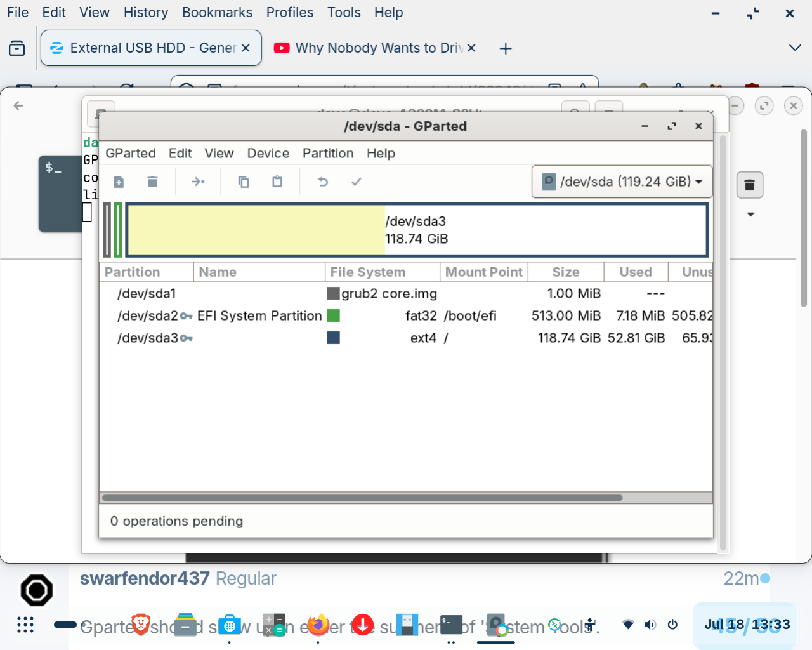This screenshot has height=650, width=812.
Task: Select the /dev/sda3 118.74 GiB partition graphic
Action: [417, 230]
